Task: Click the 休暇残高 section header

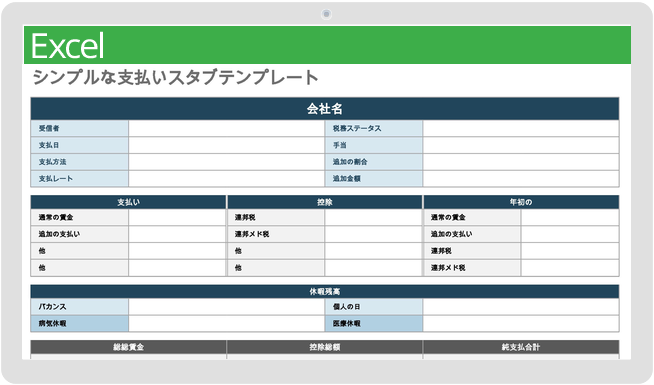Action: [x=324, y=292]
